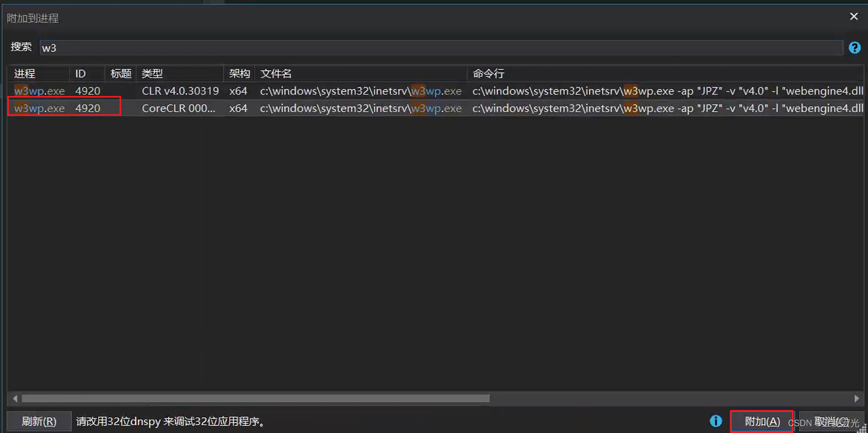The width and height of the screenshot is (868, 433).
Task: Click x64 cell in the CoreCLR row
Action: point(238,108)
